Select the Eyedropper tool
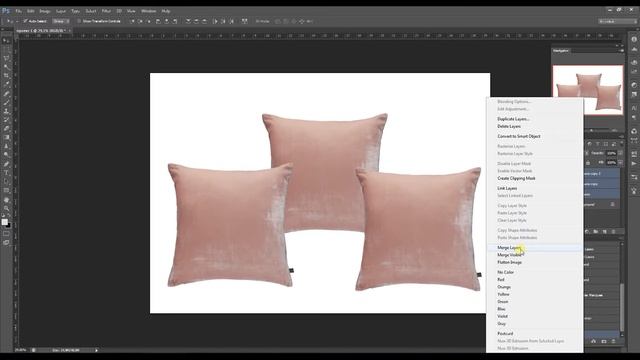The width and height of the screenshot is (640, 360). pyautogui.click(x=6, y=84)
